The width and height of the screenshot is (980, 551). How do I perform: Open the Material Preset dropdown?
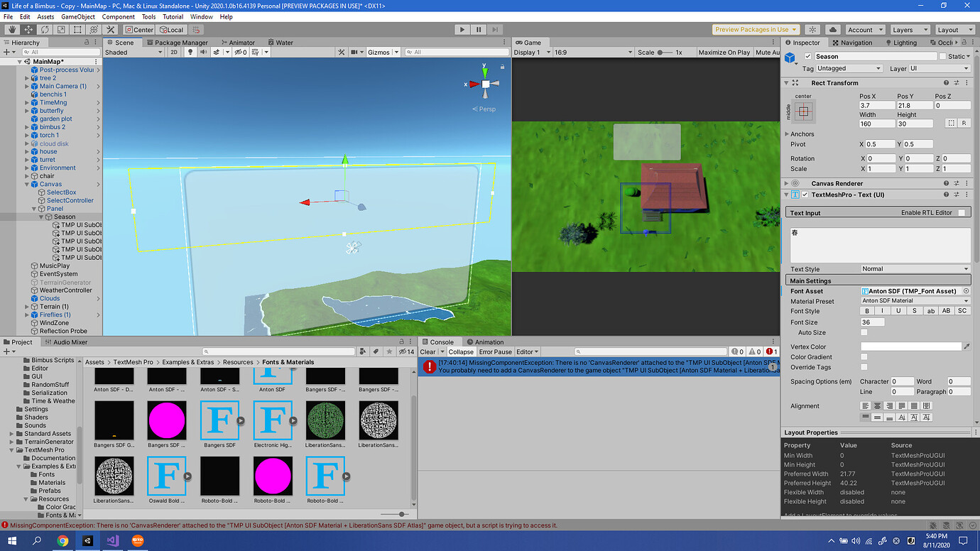[915, 300]
